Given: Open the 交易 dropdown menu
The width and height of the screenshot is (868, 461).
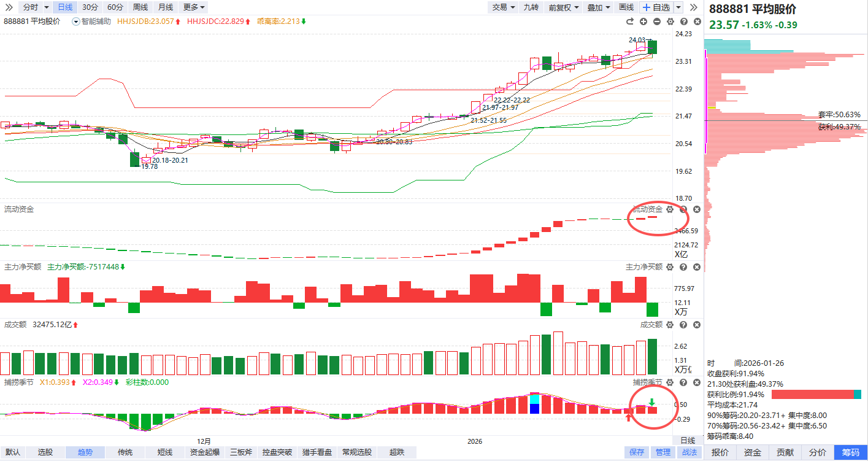Looking at the screenshot, I should pyautogui.click(x=504, y=7).
